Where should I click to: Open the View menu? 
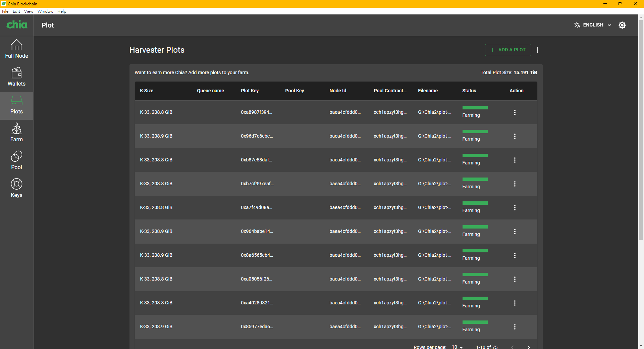pyautogui.click(x=29, y=11)
